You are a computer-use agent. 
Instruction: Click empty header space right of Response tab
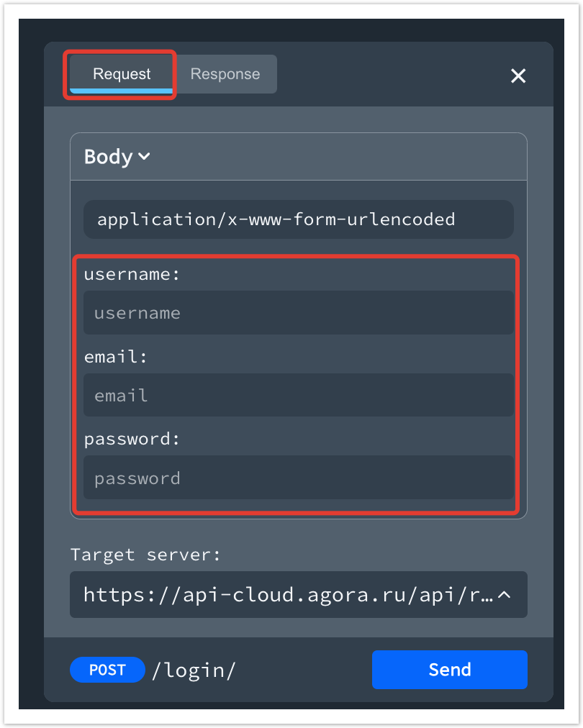pyautogui.click(x=389, y=74)
